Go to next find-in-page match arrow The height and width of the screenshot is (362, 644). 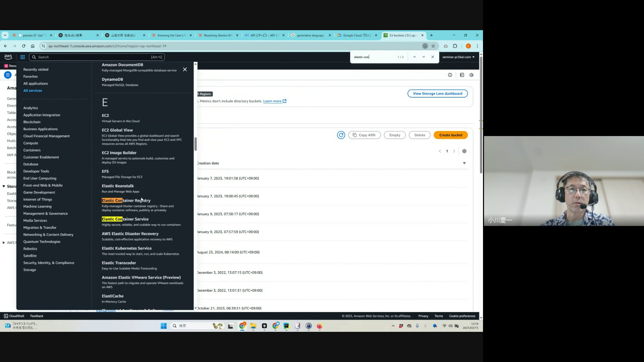(424, 57)
